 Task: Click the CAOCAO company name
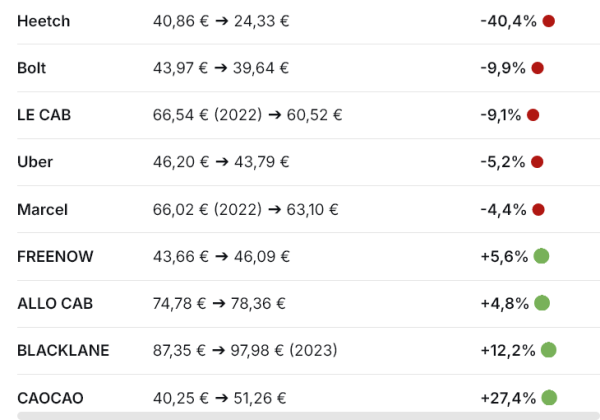[x=50, y=397]
